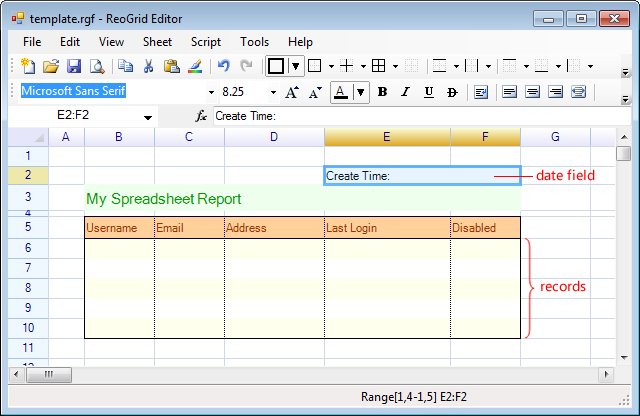The image size is (640, 416).
Task: Open the cell address E2:F2 dropdown
Action: pos(149,117)
